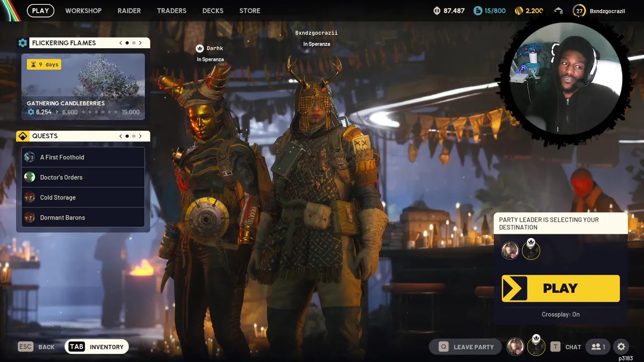Open the settings gear in bottom bar

[x=621, y=346]
